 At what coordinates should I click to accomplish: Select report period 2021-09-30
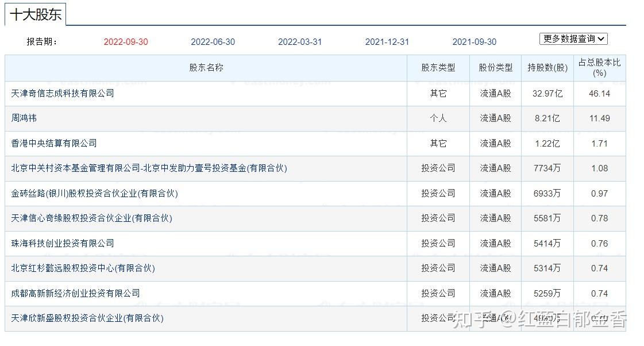pos(475,42)
